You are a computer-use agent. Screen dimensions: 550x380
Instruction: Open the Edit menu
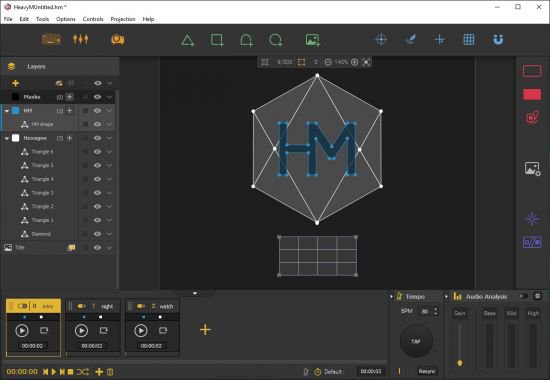pos(24,19)
